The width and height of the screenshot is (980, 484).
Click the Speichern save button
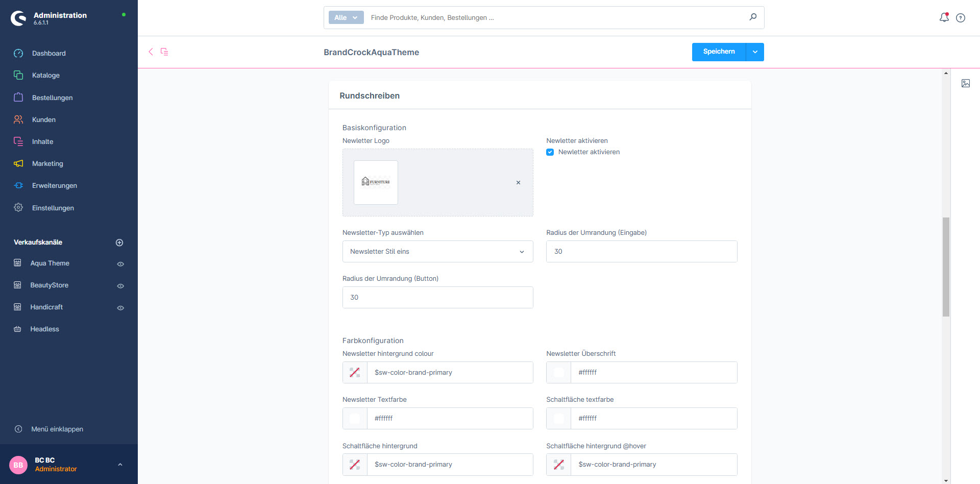(x=719, y=52)
